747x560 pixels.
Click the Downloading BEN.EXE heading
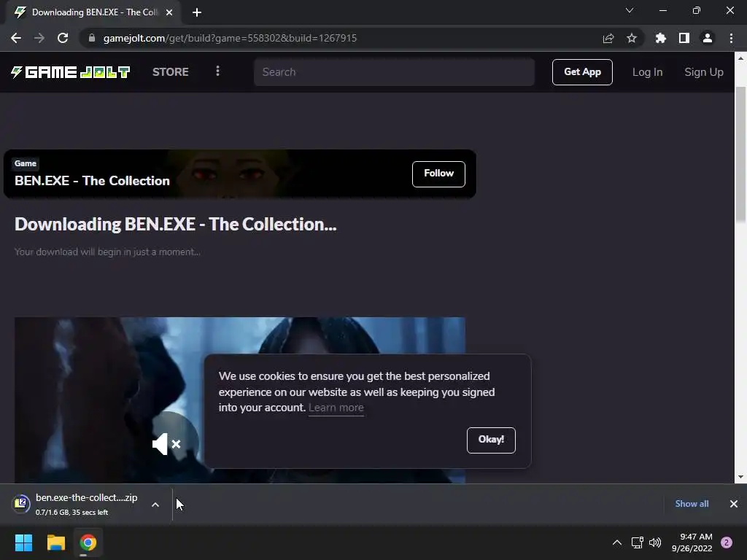[175, 225]
